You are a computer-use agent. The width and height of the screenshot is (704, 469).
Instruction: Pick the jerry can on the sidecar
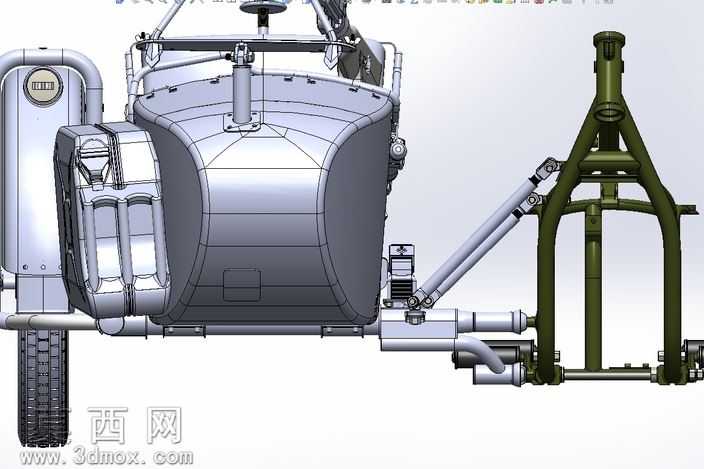point(112,220)
